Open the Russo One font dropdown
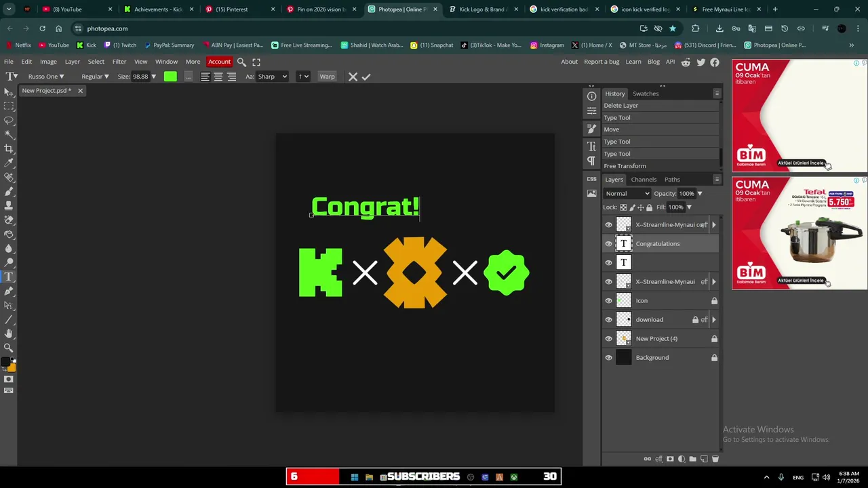The image size is (868, 488). pyautogui.click(x=46, y=77)
